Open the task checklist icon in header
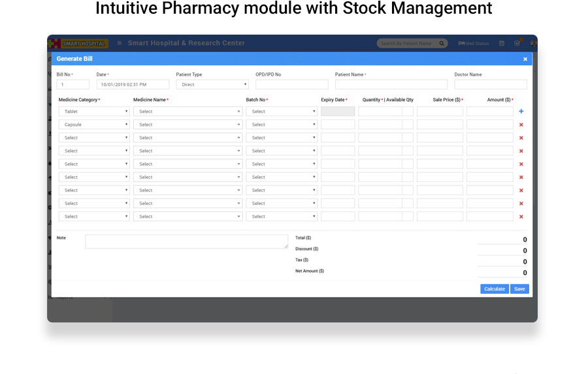 (517, 44)
